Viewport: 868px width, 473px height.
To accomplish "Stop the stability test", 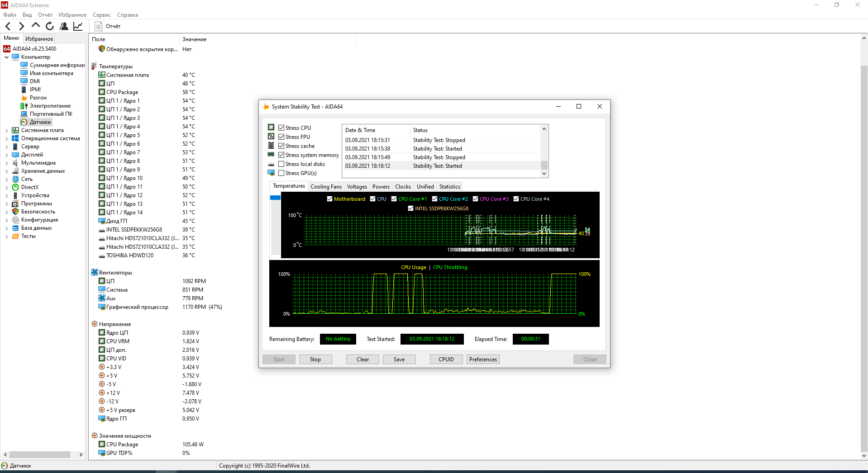I will tap(315, 359).
